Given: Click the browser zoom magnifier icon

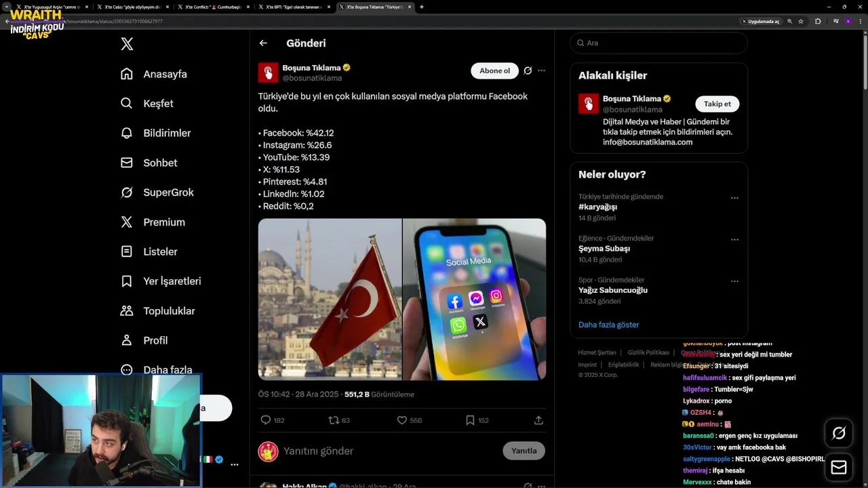Looking at the screenshot, I should [789, 22].
